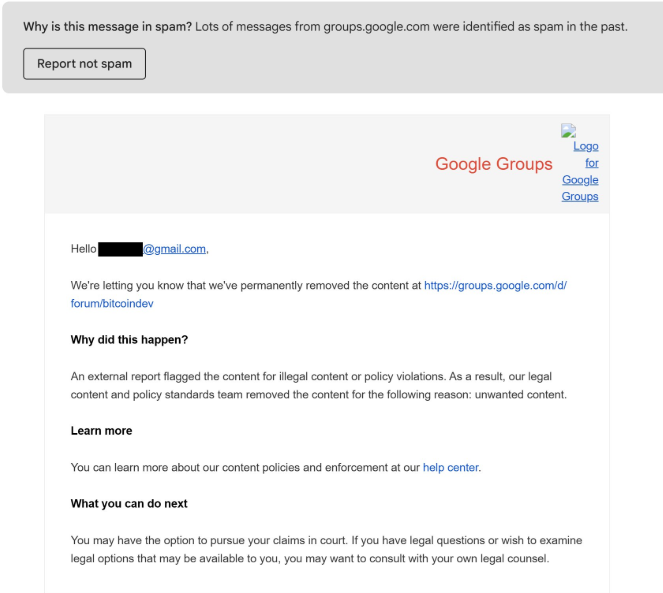Screen dimensions: 663x593
Task: Select the Why did this happen? heading
Action: tap(129, 340)
